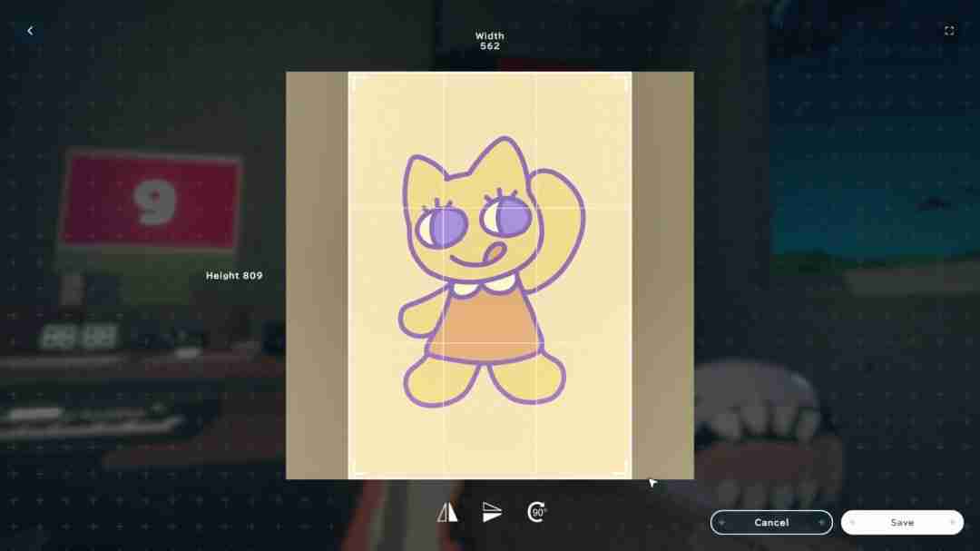Click the Height 809 value label
980x551 pixels.
(234, 276)
